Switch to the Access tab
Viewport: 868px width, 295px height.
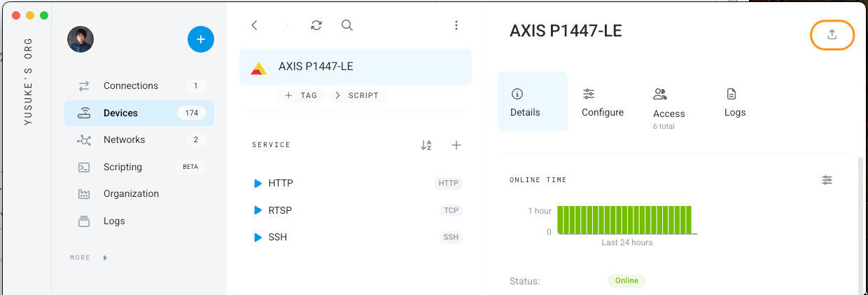669,107
